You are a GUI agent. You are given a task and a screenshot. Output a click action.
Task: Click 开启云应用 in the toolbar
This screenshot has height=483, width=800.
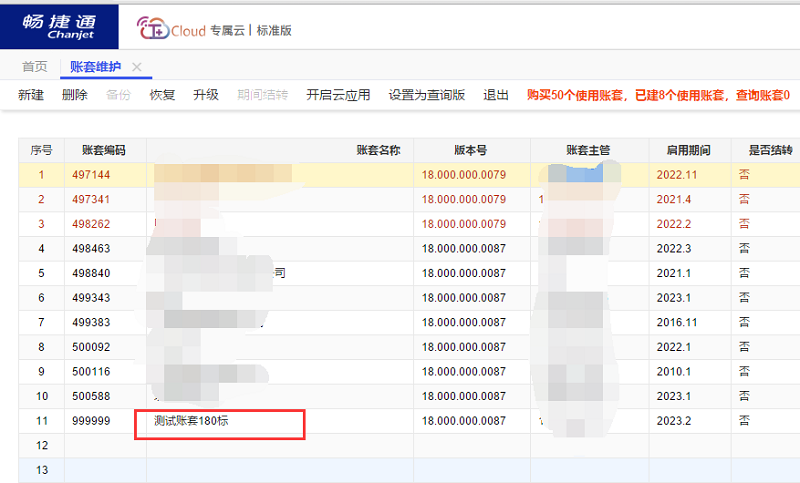pyautogui.click(x=338, y=95)
